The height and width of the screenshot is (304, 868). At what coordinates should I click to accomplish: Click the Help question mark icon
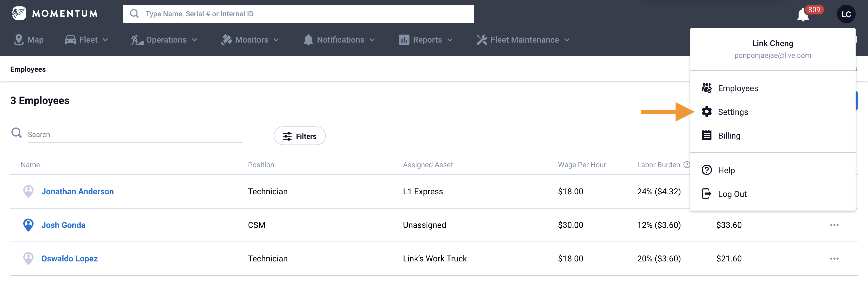click(x=706, y=170)
